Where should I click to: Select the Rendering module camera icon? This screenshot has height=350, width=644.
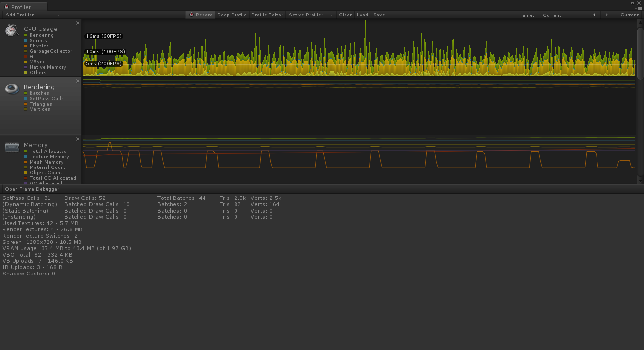tap(12, 89)
